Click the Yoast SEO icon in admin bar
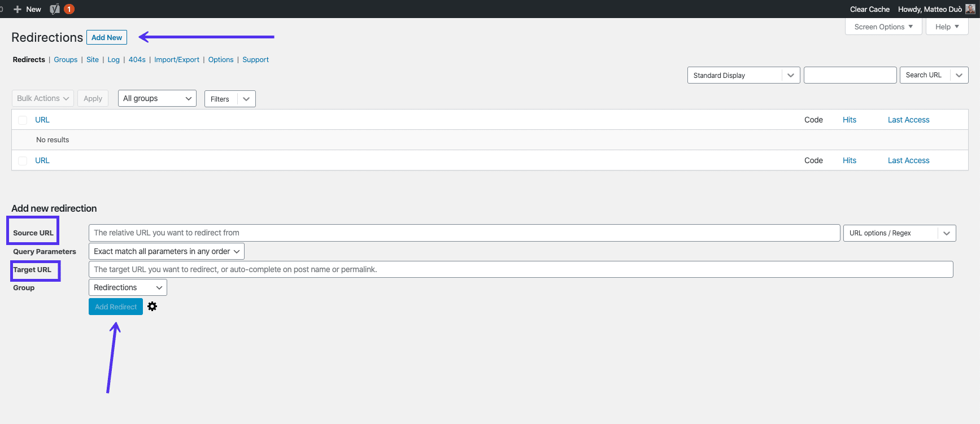This screenshot has width=980, height=424. pyautogui.click(x=55, y=9)
